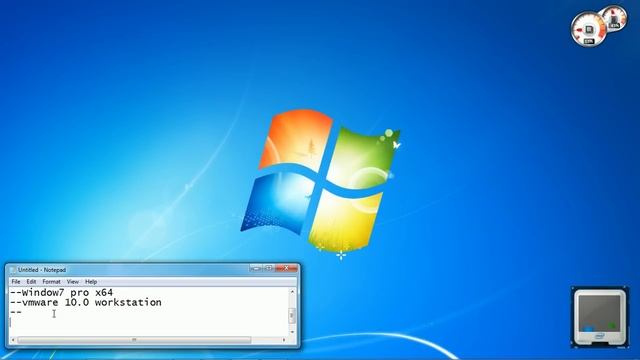The height and width of the screenshot is (360, 640).
Task: Click the horizontal scrollbar left arrow in Notepad
Action: click(13, 340)
